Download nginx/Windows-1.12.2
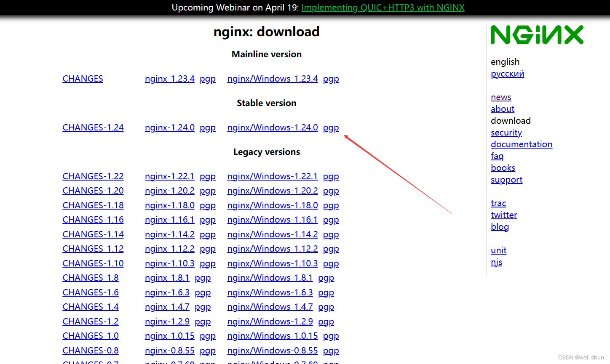The width and height of the screenshot is (610, 364). 273,249
